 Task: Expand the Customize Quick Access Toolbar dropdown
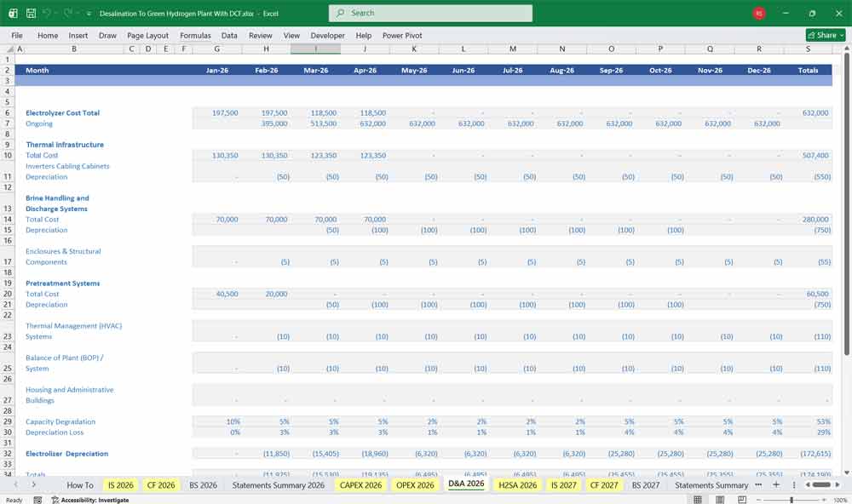pyautogui.click(x=89, y=13)
